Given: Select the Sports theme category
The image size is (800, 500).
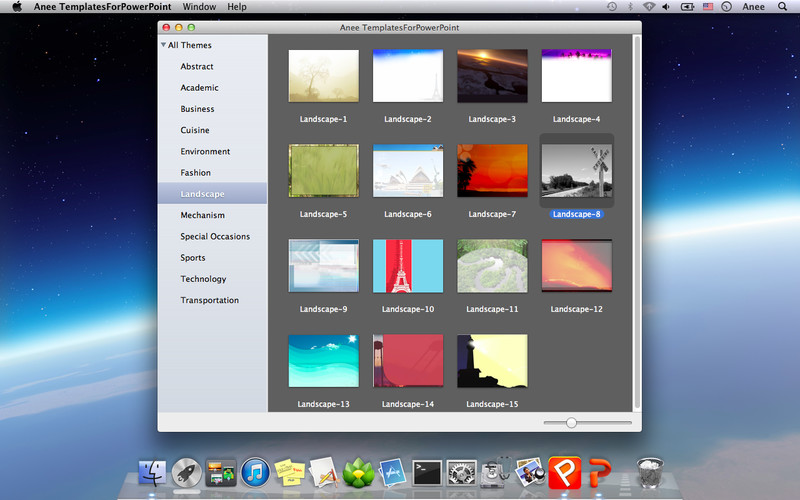Looking at the screenshot, I should tap(193, 258).
